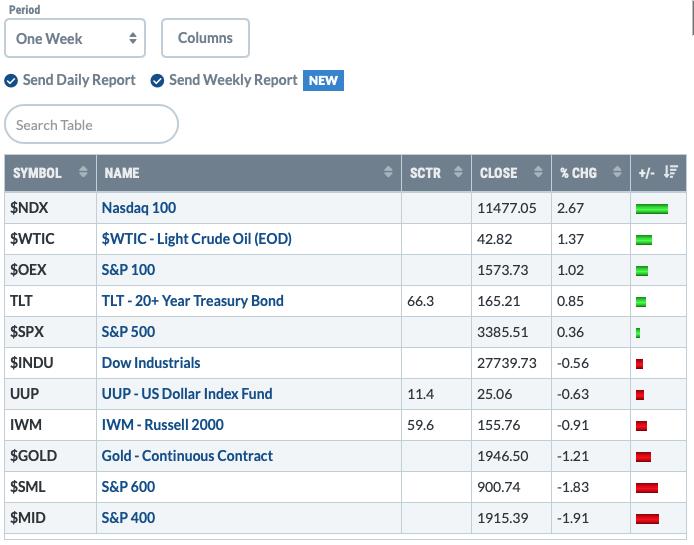Click the 11.4 SCTR value

pyautogui.click(x=420, y=394)
